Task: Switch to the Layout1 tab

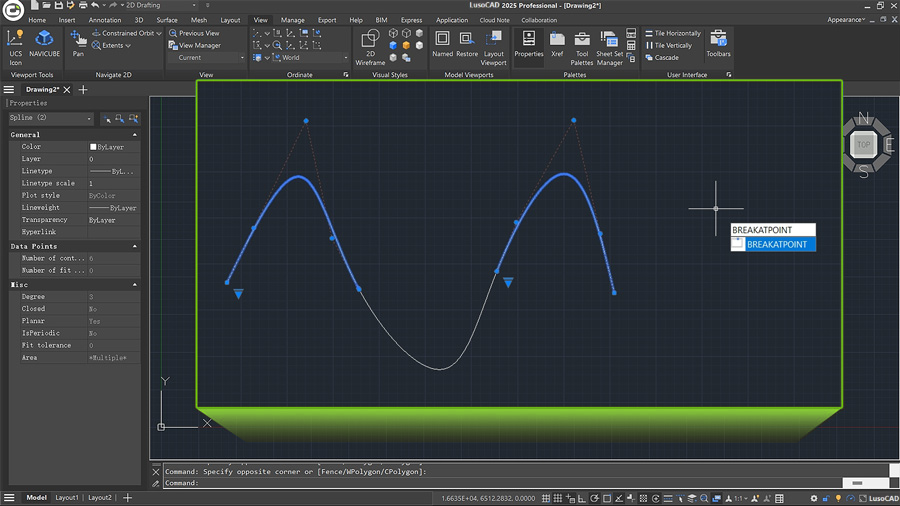Action: click(x=66, y=498)
